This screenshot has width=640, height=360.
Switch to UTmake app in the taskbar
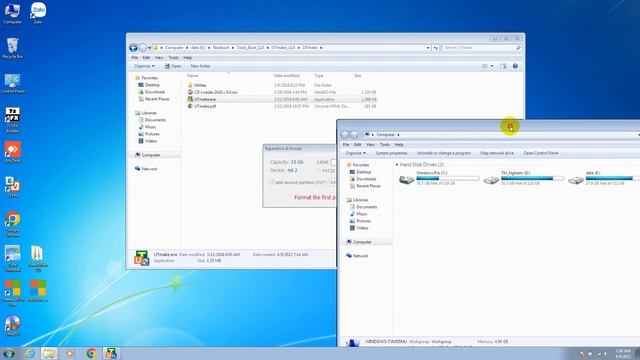pos(111,353)
